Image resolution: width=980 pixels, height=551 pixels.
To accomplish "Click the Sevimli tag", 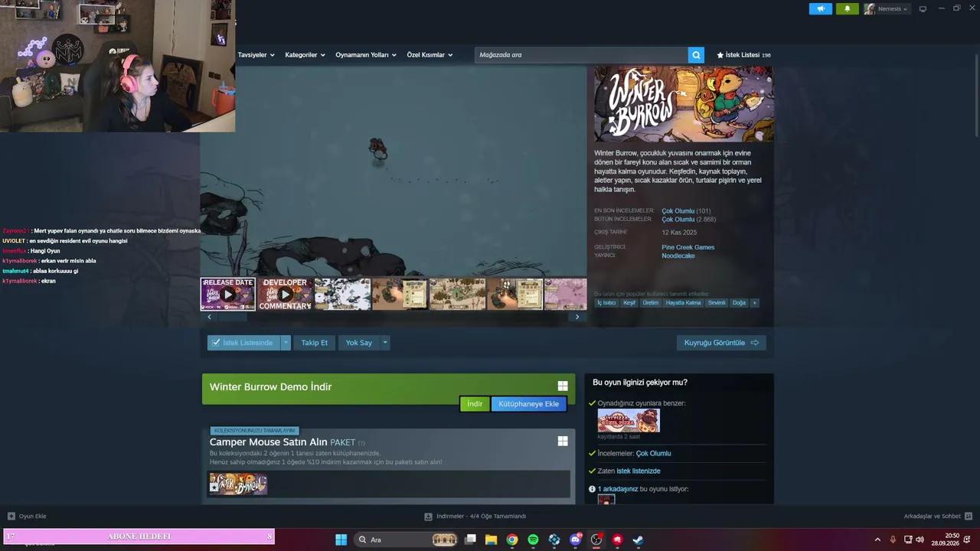I will point(717,303).
